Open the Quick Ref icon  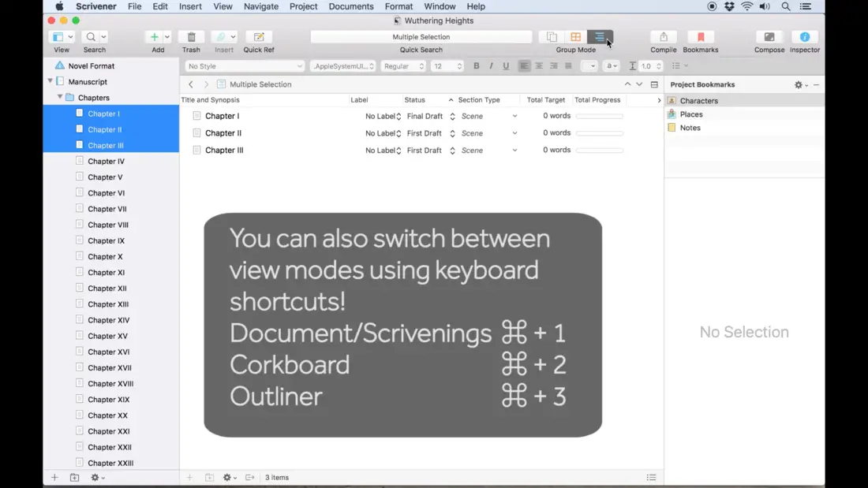[x=259, y=37]
